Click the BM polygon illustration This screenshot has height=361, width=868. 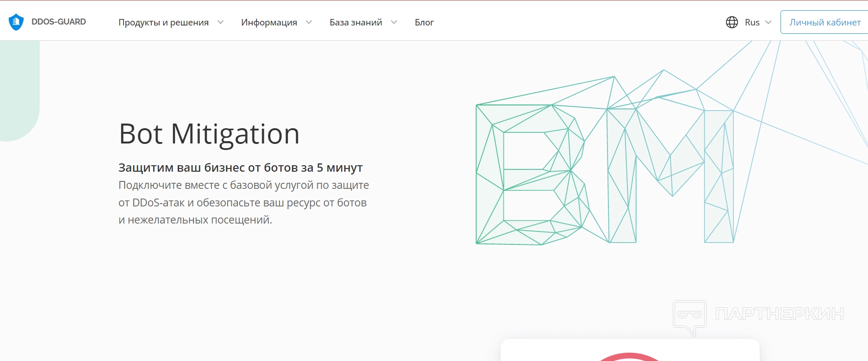pos(605,157)
